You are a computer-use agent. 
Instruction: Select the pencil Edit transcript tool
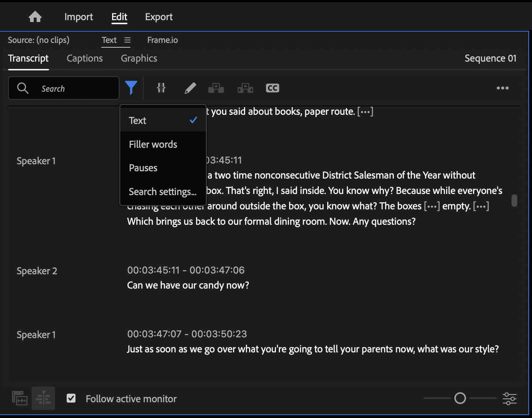tap(190, 88)
